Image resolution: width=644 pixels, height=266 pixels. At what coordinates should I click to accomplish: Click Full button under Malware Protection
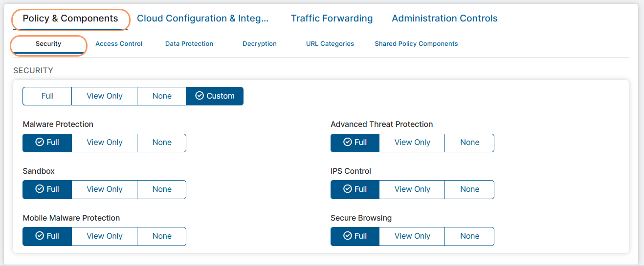pyautogui.click(x=47, y=143)
